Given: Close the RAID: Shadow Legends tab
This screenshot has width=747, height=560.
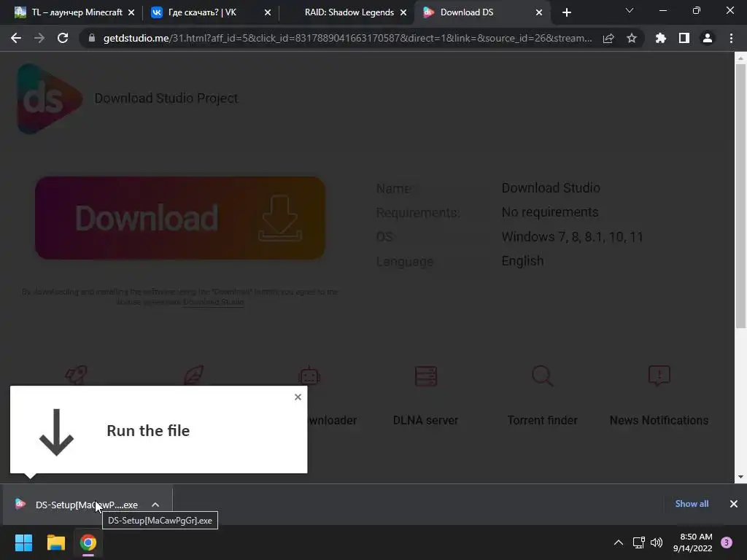Looking at the screenshot, I should pos(403,12).
